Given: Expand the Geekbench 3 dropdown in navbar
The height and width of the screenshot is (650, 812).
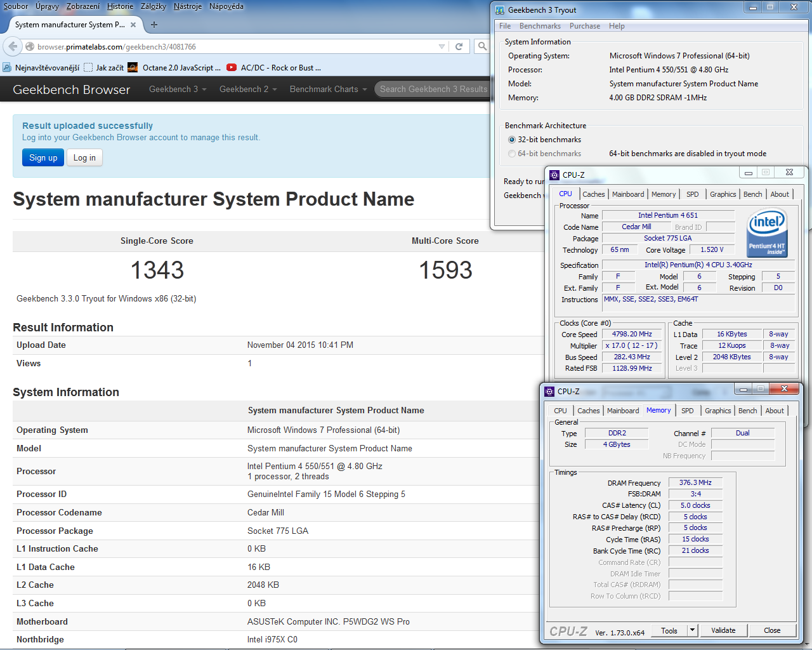Looking at the screenshot, I should point(178,90).
